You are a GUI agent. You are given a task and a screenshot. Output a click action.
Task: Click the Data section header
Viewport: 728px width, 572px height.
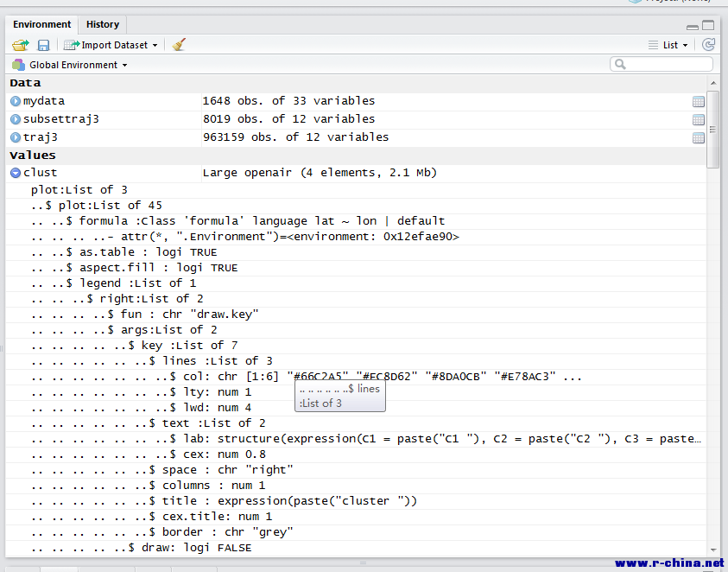tap(356, 83)
